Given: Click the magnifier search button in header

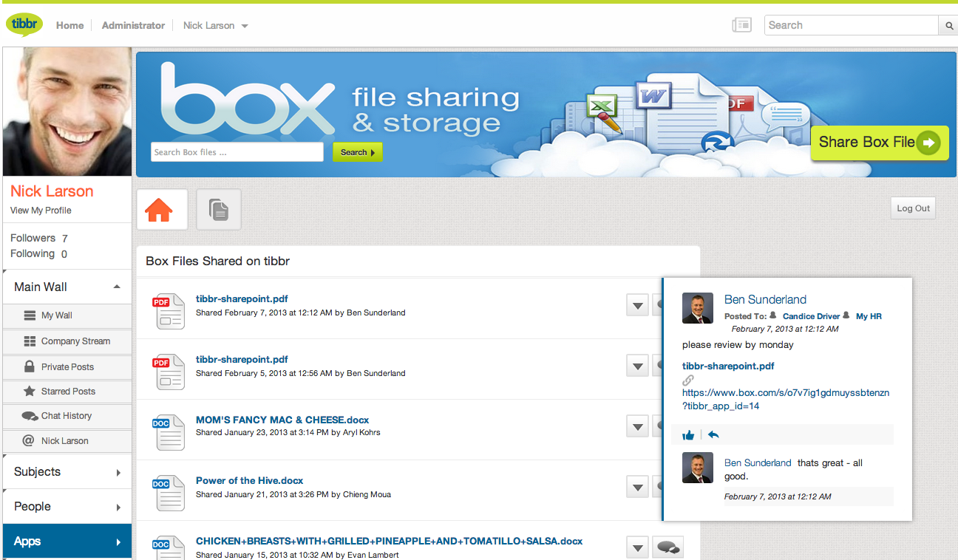Looking at the screenshot, I should pyautogui.click(x=949, y=26).
